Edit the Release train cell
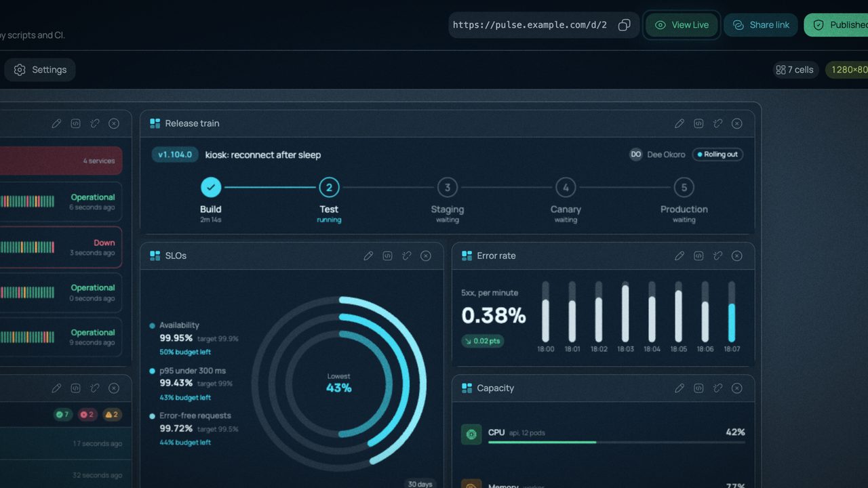Image resolution: width=868 pixels, height=488 pixels. pyautogui.click(x=679, y=123)
